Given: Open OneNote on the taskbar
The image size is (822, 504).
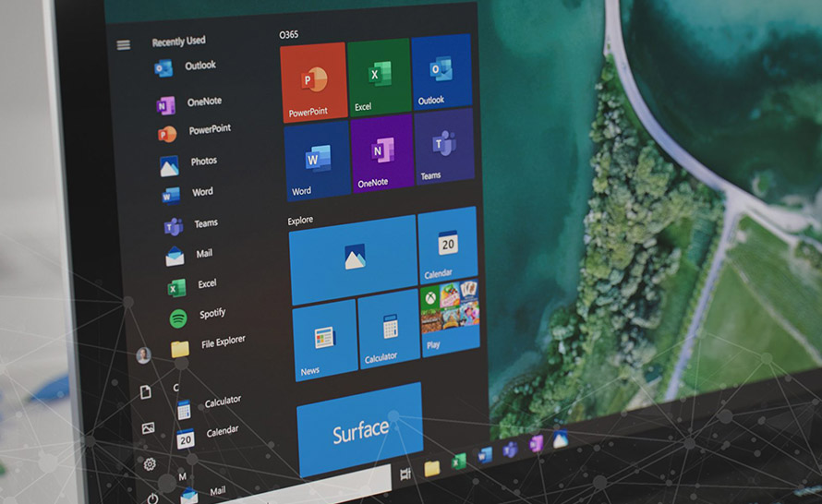Looking at the screenshot, I should [x=536, y=443].
